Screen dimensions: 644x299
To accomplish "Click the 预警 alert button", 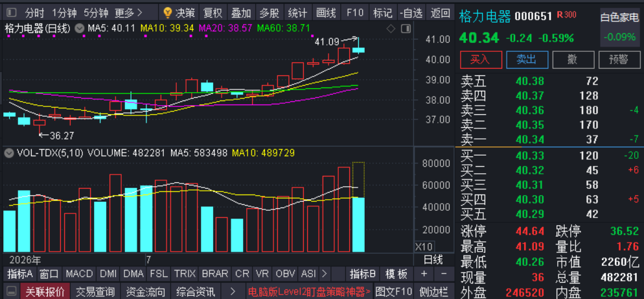I will point(619,60).
